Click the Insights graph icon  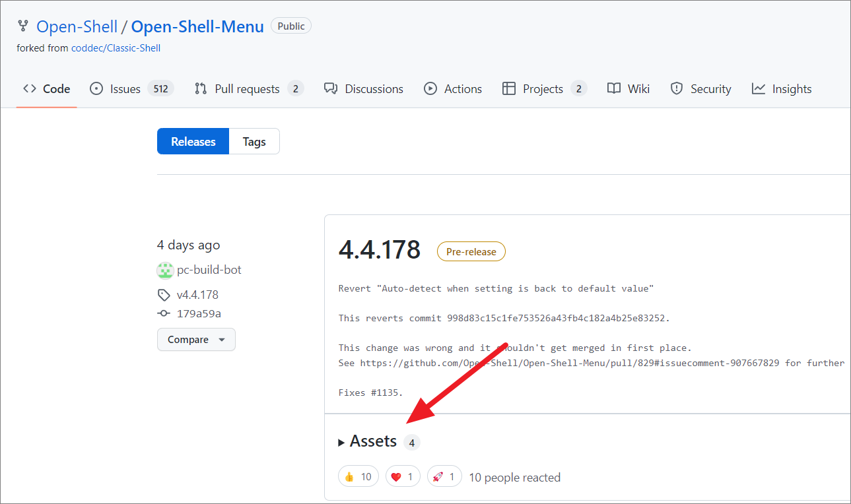click(759, 88)
